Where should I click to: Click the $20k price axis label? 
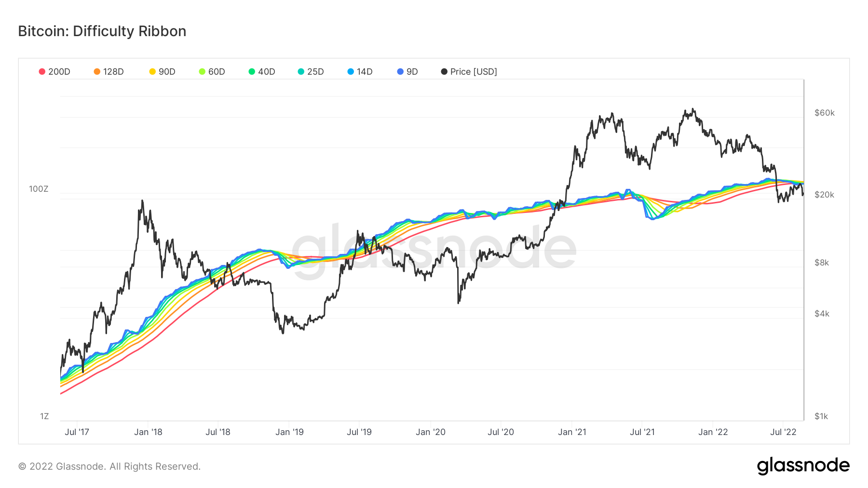pos(824,195)
